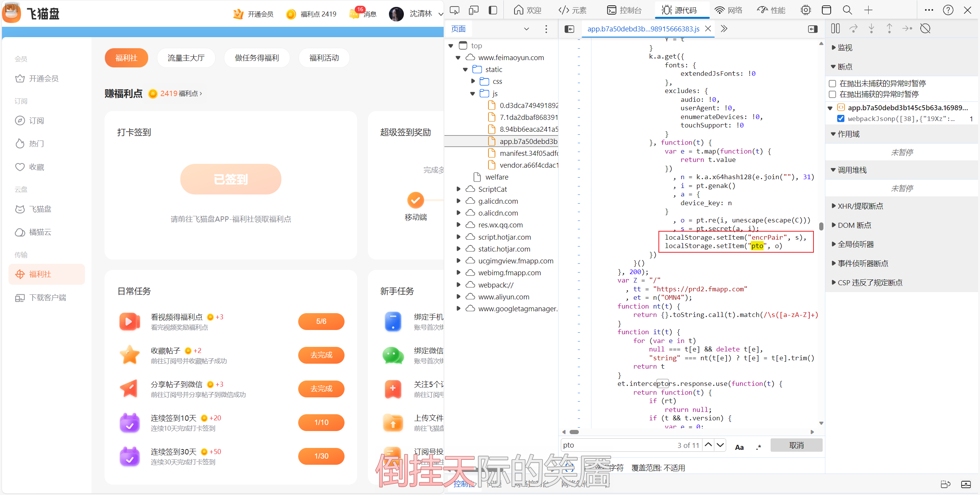Enable pause on uncaught exceptions checkbox

click(x=832, y=83)
